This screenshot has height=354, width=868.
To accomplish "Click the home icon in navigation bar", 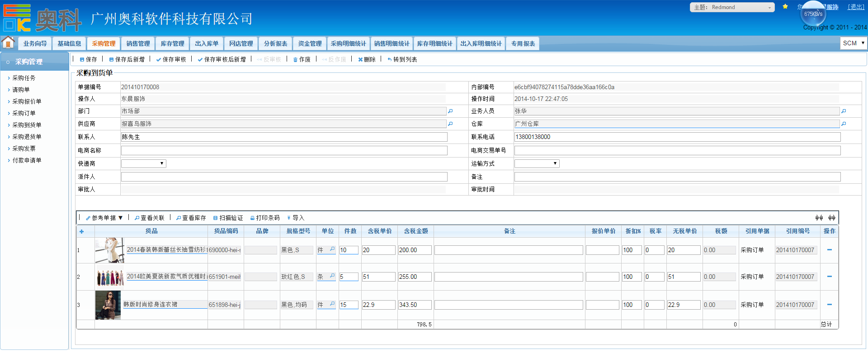I will (x=8, y=43).
